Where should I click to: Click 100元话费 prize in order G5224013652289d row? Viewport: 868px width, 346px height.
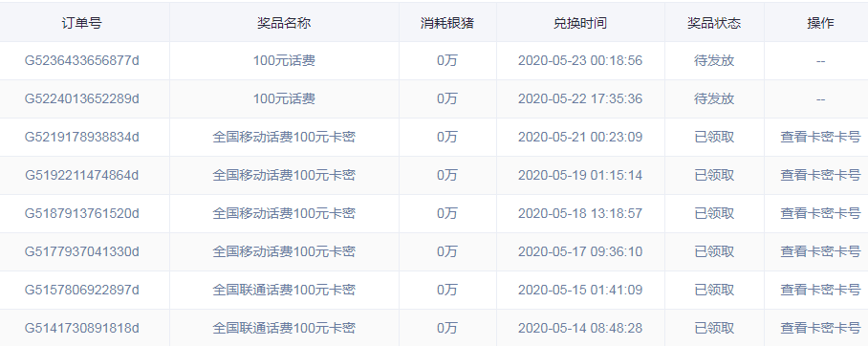(284, 98)
